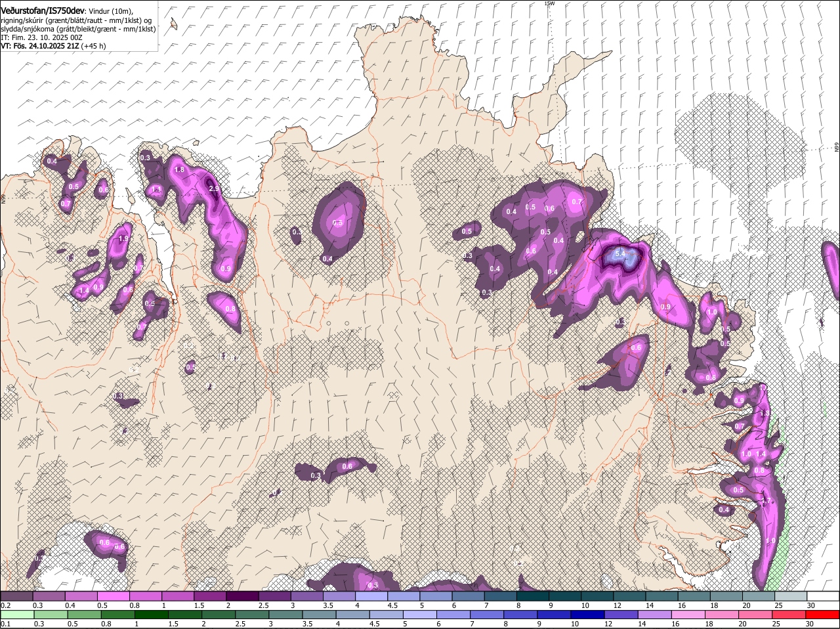Click bright red lower legend swatch above 30
The width and height of the screenshot is (840, 629).
pyautogui.click(x=822, y=615)
